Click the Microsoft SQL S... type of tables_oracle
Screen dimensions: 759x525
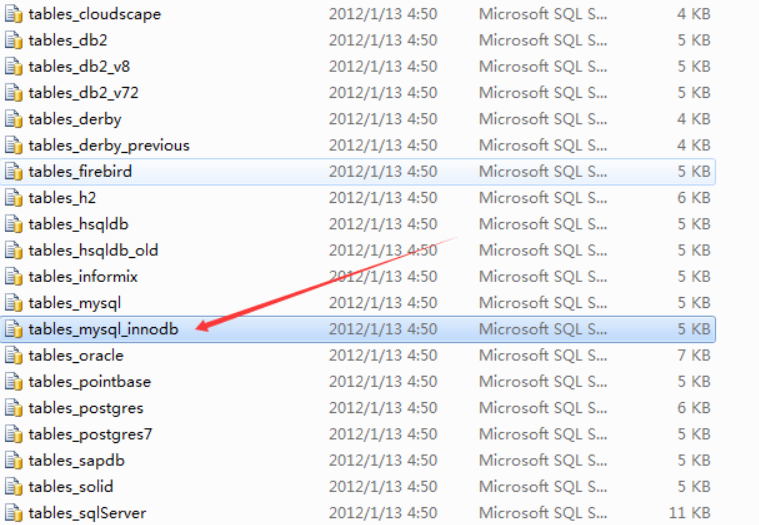pos(543,355)
